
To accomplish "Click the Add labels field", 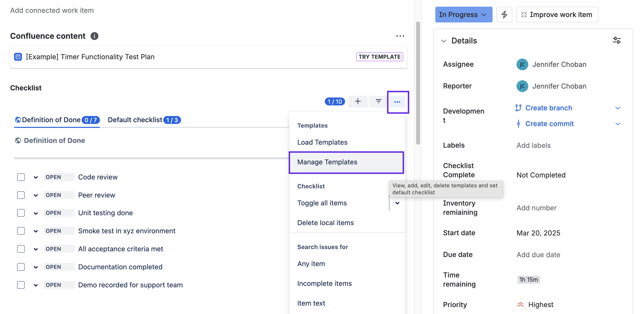I will point(533,145).
